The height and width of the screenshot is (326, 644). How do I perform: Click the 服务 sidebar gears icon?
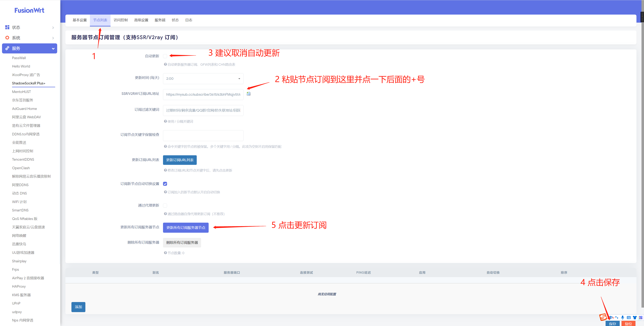click(7, 48)
